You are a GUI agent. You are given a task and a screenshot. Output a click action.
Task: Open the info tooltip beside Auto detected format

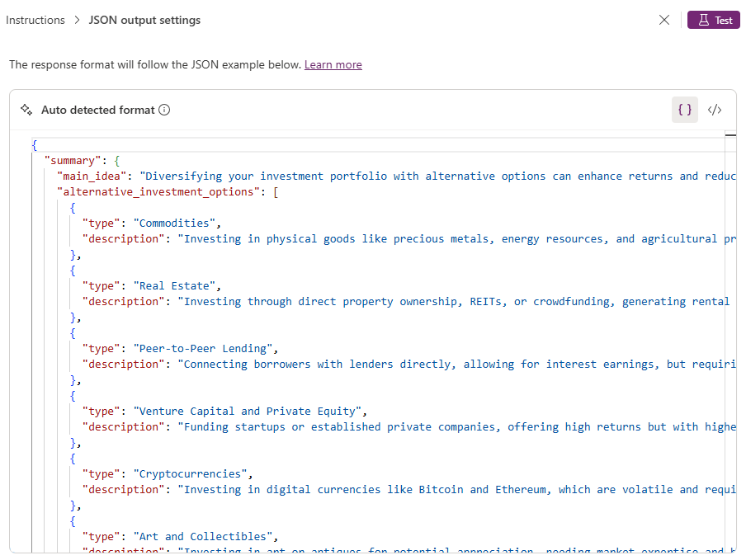pyautogui.click(x=164, y=109)
